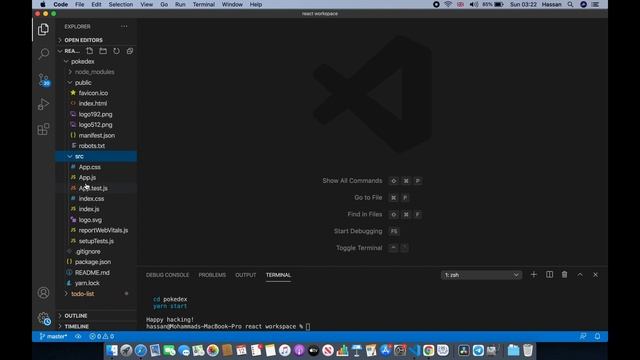Click the Refresh Explorer icon
Viewport: 640px width, 360px height.
click(116, 51)
